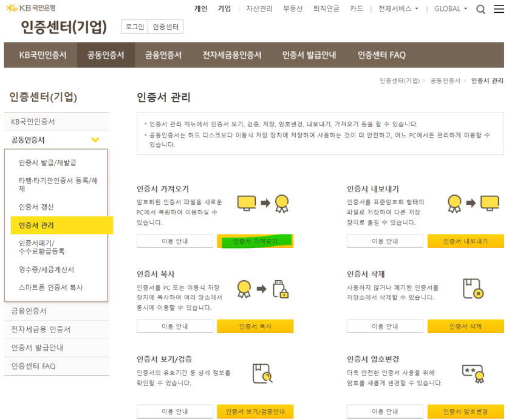The width and height of the screenshot is (509, 420).
Task: Click the 인증서 암호변경 password icon
Action: click(473, 373)
